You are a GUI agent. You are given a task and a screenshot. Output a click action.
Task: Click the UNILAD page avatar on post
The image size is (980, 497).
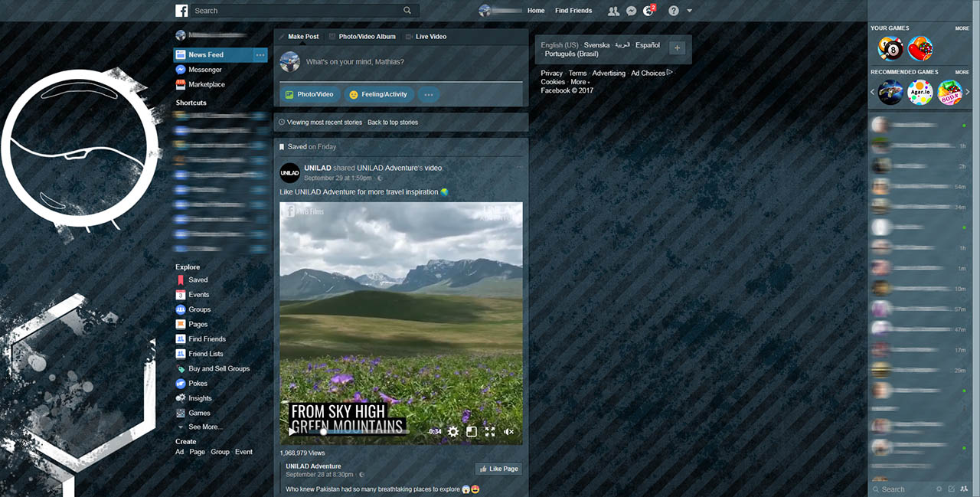pos(289,172)
